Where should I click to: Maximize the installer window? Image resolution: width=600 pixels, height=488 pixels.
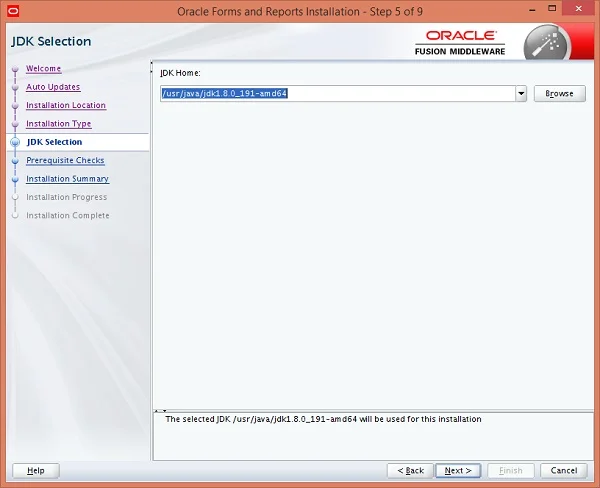(x=552, y=9)
